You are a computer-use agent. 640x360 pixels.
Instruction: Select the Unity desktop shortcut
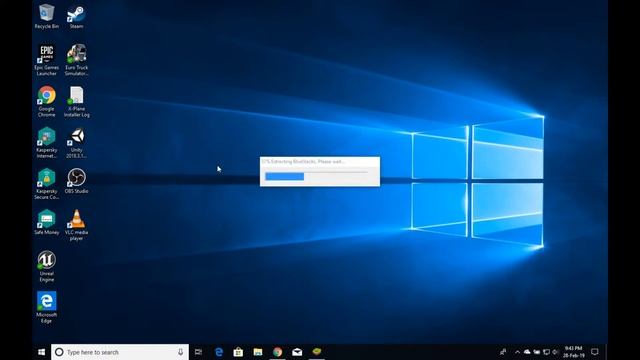[76, 142]
